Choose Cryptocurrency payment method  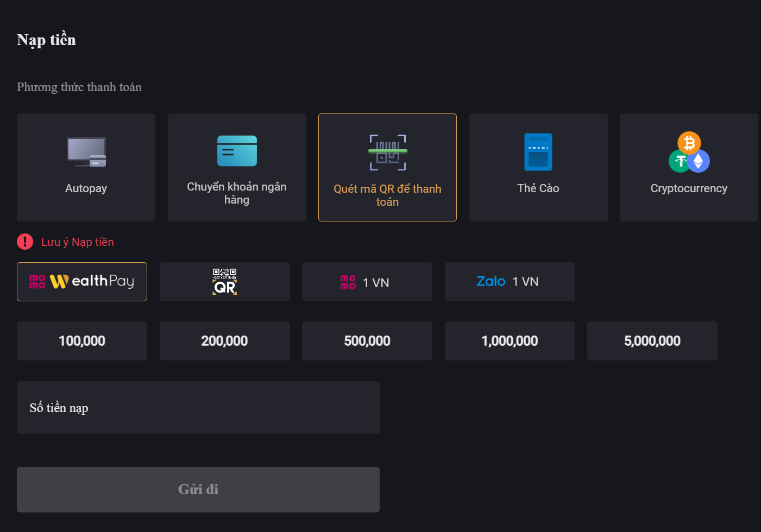coord(689,167)
